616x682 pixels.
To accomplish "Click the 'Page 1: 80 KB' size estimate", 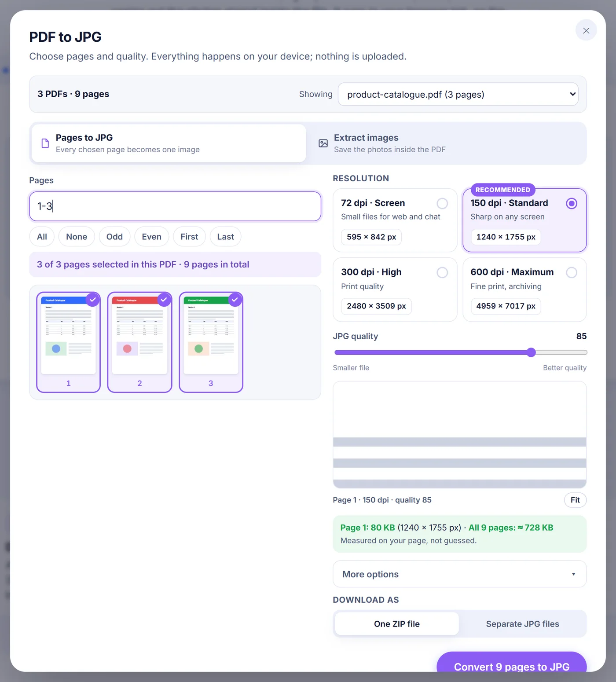I will [x=368, y=528].
